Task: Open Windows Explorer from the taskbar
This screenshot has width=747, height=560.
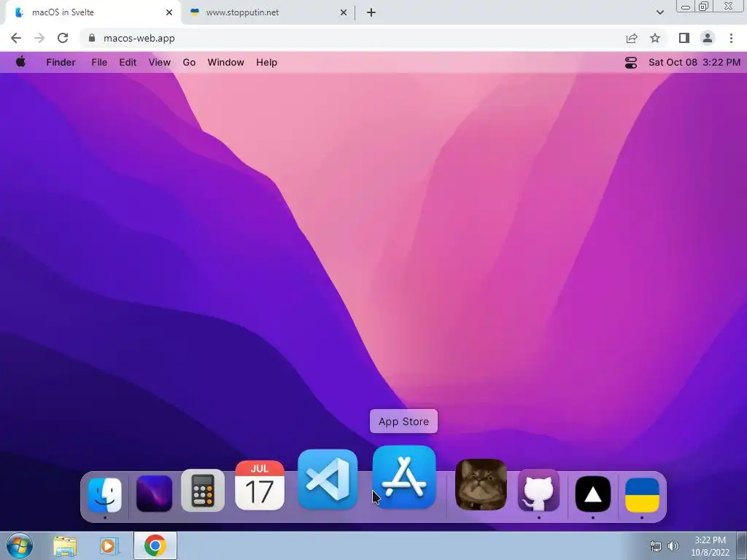Action: pos(65,546)
